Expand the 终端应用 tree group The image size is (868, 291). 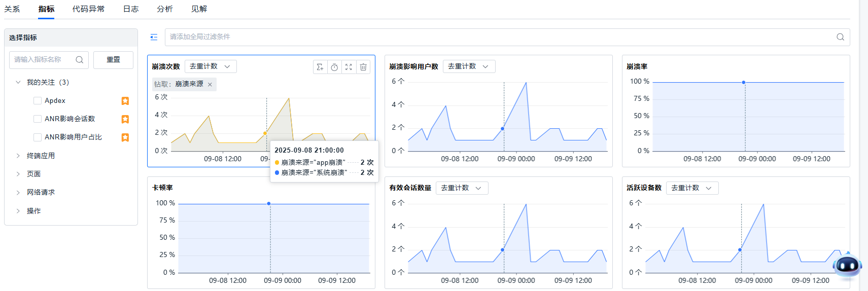pyautogui.click(x=18, y=156)
